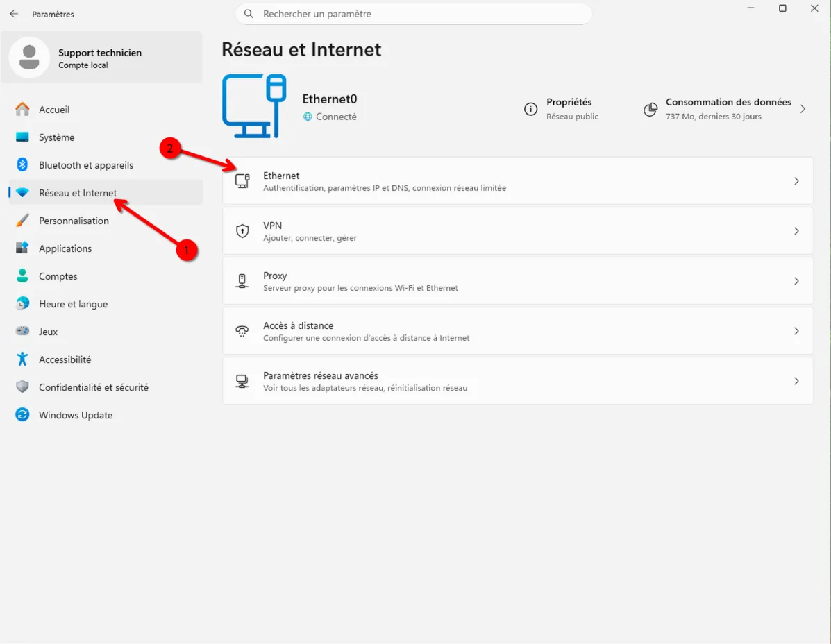This screenshot has width=831, height=644.
Task: Click the Compte local label
Action: (83, 65)
